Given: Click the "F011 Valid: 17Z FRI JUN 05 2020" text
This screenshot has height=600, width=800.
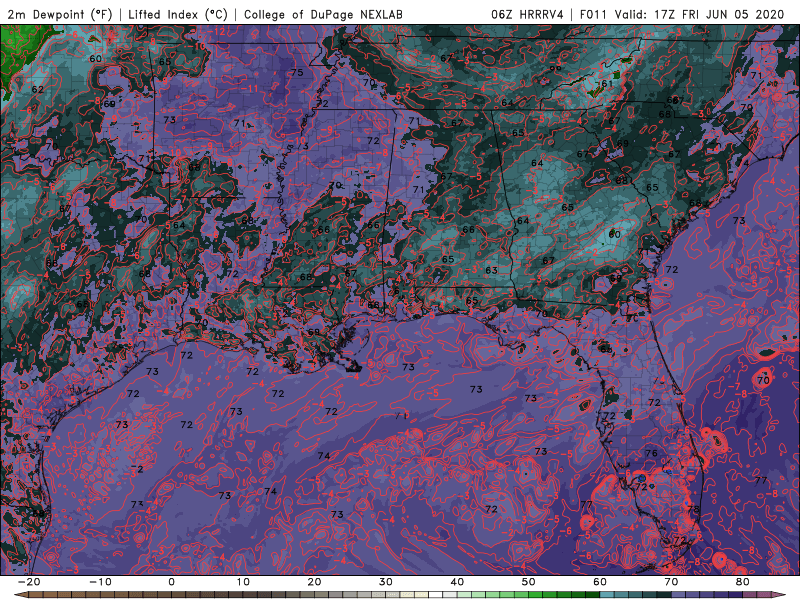Looking at the screenshot, I should pyautogui.click(x=682, y=15).
